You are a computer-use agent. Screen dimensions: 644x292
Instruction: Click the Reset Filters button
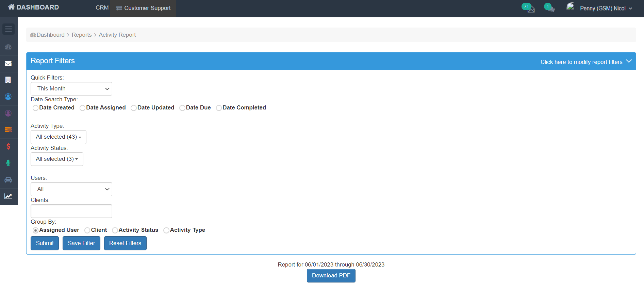(x=125, y=243)
